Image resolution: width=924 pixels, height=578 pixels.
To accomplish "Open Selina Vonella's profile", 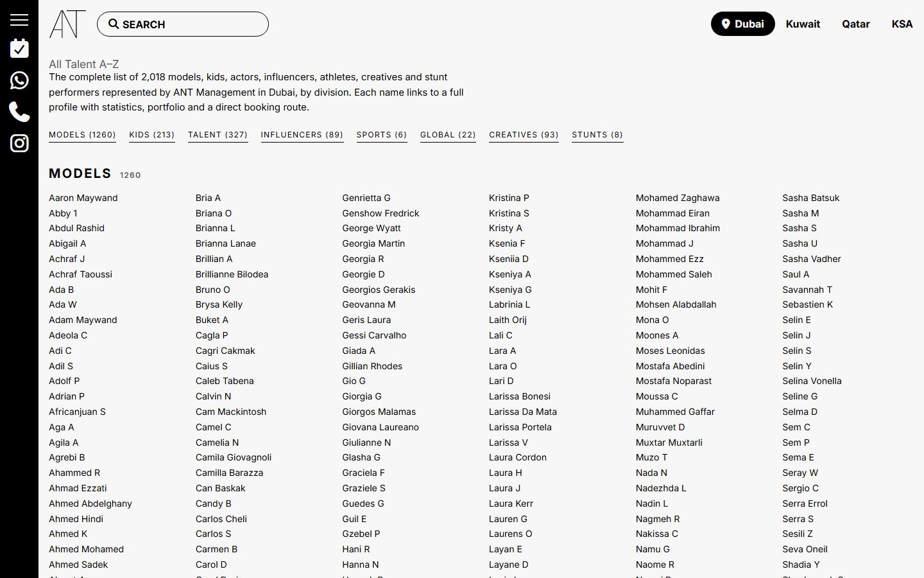I will [812, 381].
